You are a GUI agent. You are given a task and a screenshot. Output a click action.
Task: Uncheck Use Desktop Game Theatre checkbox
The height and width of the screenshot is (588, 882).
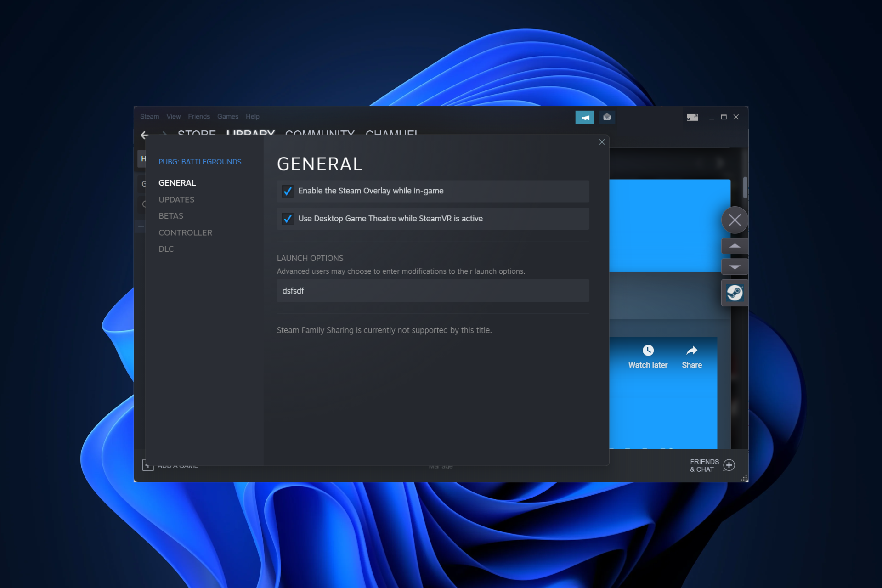click(288, 219)
